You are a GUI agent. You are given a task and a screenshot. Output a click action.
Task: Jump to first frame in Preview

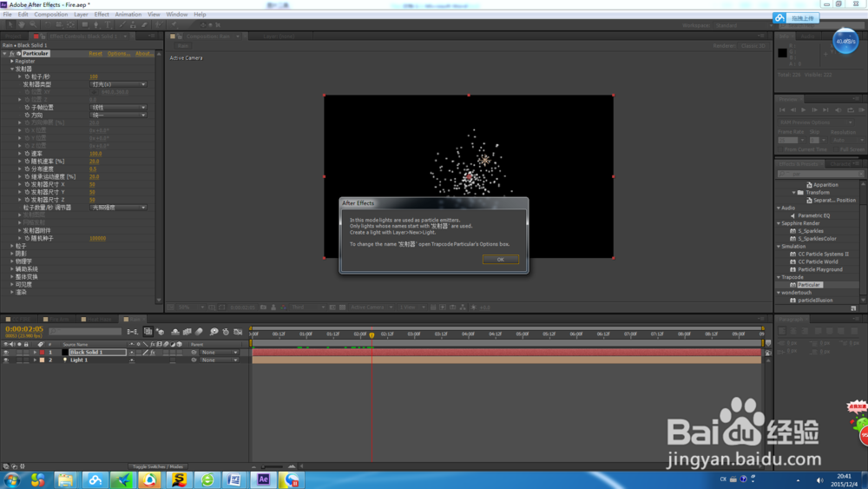(782, 110)
